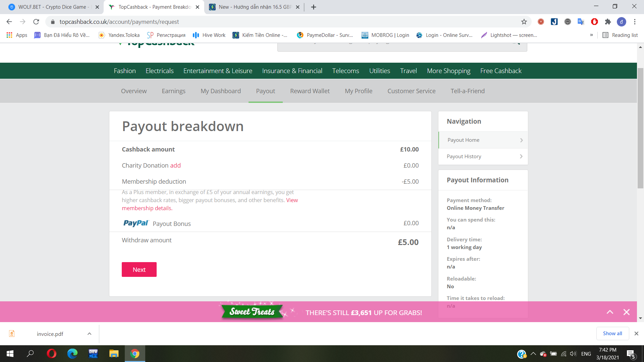This screenshot has width=644, height=362.
Task: Open the Earnings account tab
Action: click(173, 91)
